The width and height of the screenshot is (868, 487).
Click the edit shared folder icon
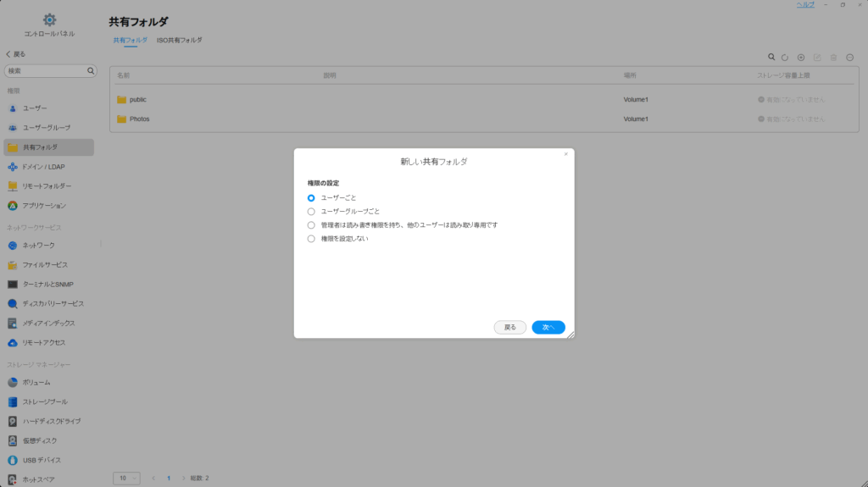(817, 58)
